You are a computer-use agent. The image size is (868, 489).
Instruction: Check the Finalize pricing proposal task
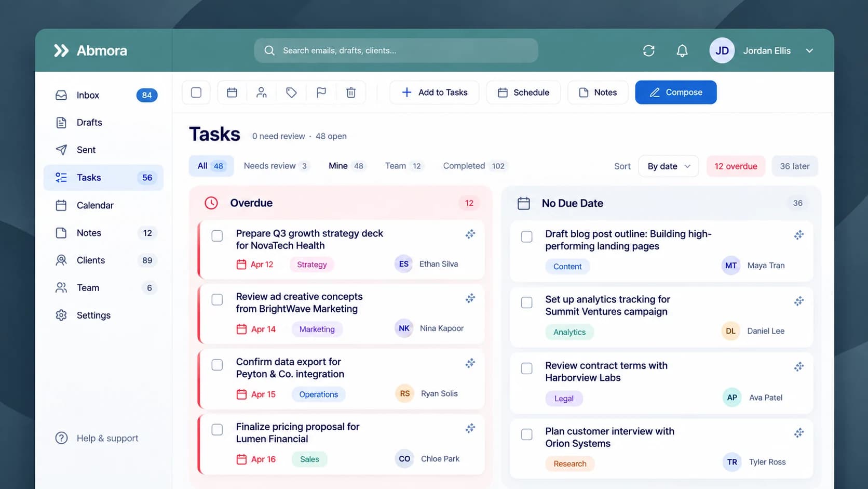[x=217, y=430]
